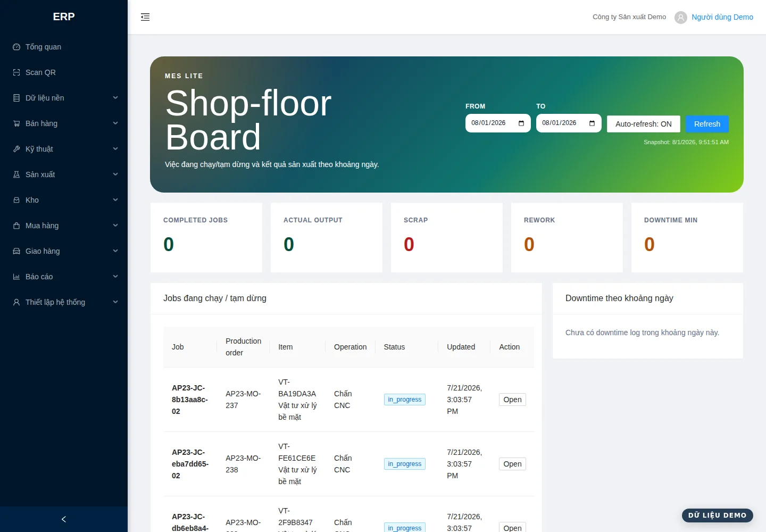Image resolution: width=766 pixels, height=532 pixels.
Task: Click the Downtime theo khoảng ngày heading
Action: tap(619, 298)
